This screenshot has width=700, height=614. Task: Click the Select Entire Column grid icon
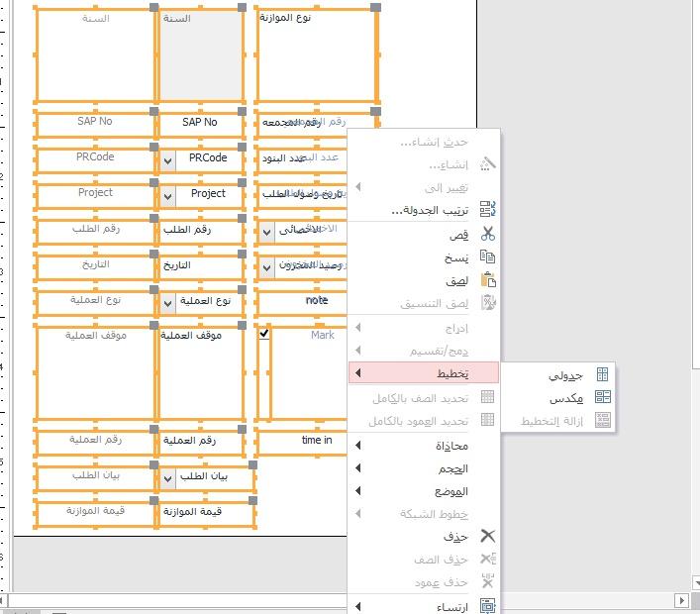click(487, 420)
